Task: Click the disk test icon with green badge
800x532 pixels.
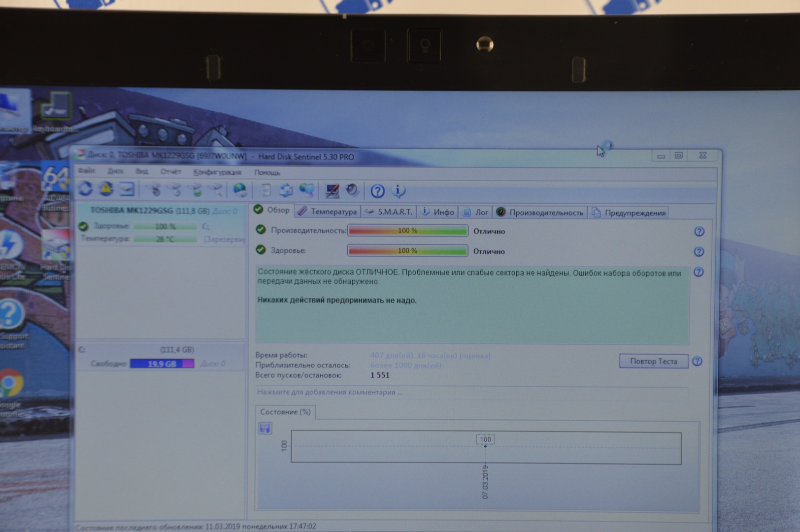Action: point(196,190)
